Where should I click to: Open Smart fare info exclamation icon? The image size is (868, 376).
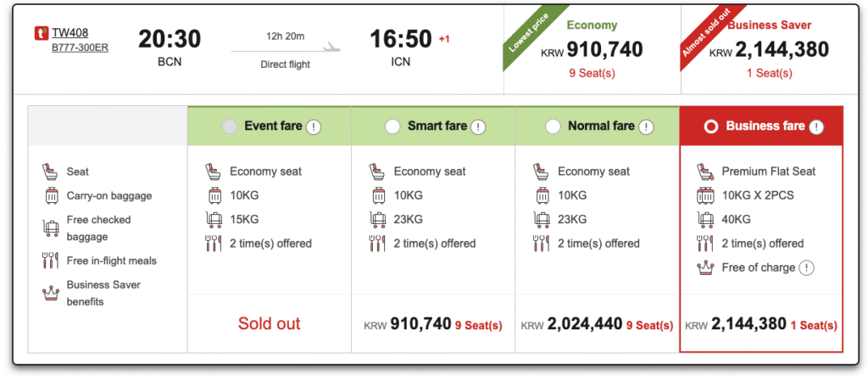pyautogui.click(x=478, y=127)
